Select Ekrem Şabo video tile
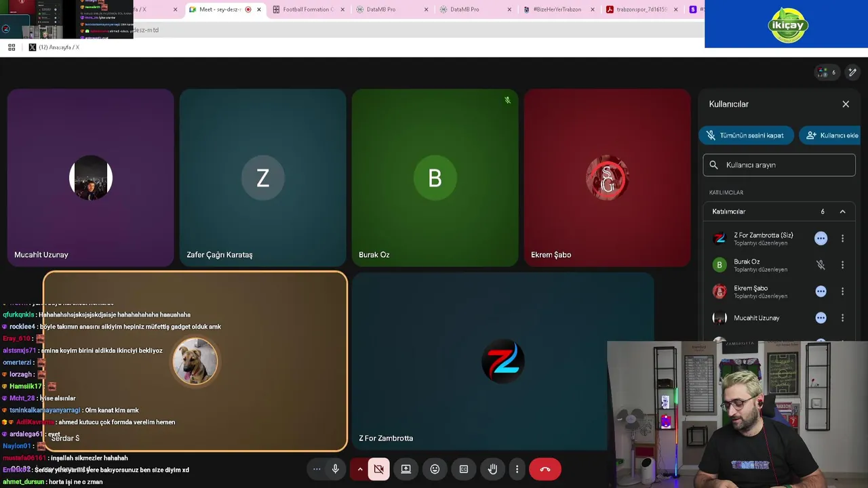This screenshot has width=868, height=488. tap(607, 178)
